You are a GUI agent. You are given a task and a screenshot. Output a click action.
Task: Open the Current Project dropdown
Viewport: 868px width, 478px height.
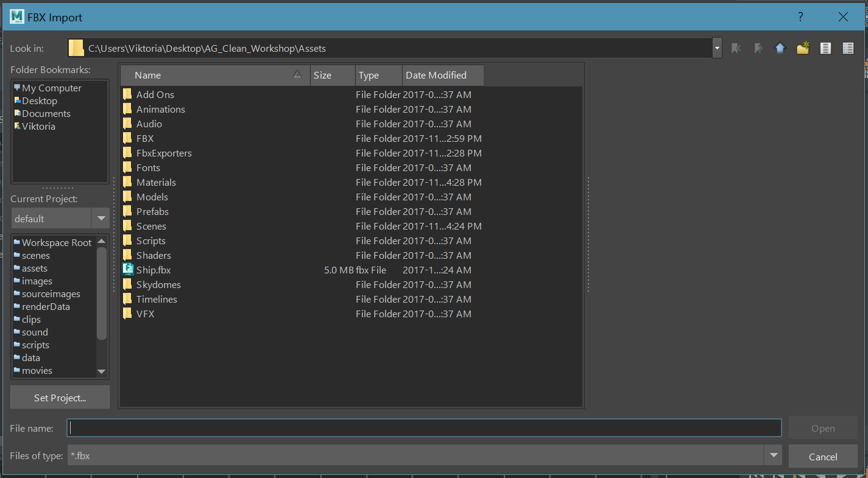(x=101, y=218)
